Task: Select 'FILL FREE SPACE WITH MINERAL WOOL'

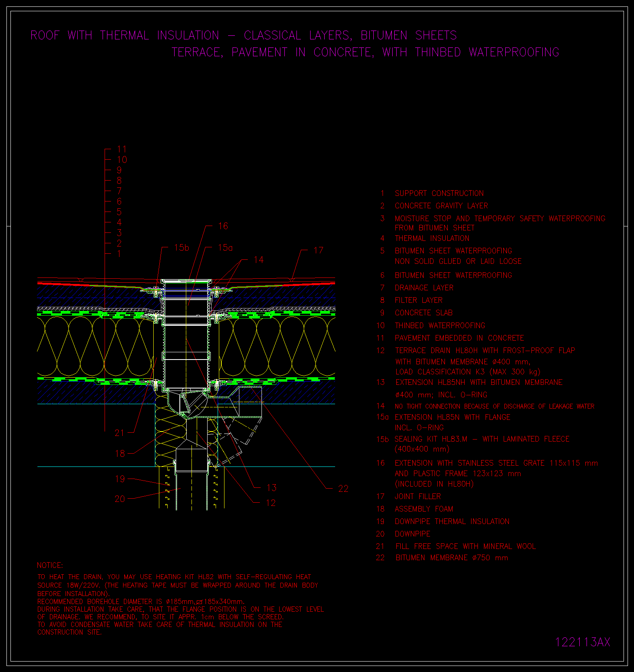Action: point(466,547)
